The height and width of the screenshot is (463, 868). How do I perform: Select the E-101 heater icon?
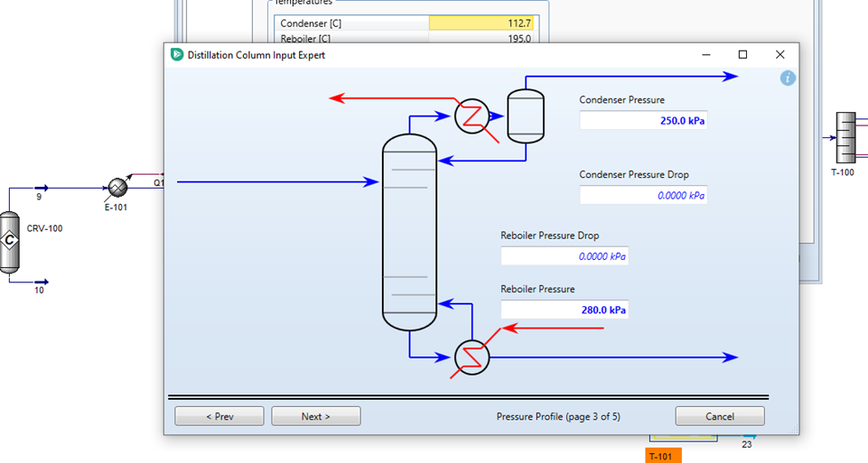118,187
